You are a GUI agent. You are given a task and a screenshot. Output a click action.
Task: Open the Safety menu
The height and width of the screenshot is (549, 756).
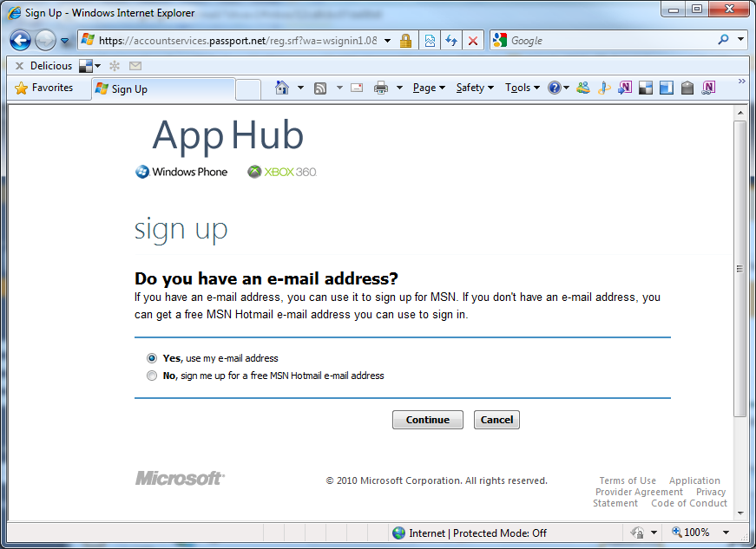(x=475, y=88)
